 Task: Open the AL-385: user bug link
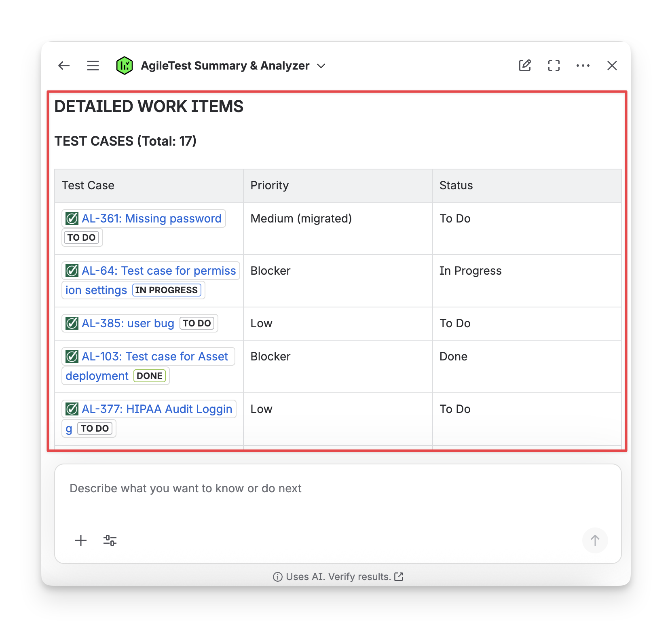coord(128,323)
